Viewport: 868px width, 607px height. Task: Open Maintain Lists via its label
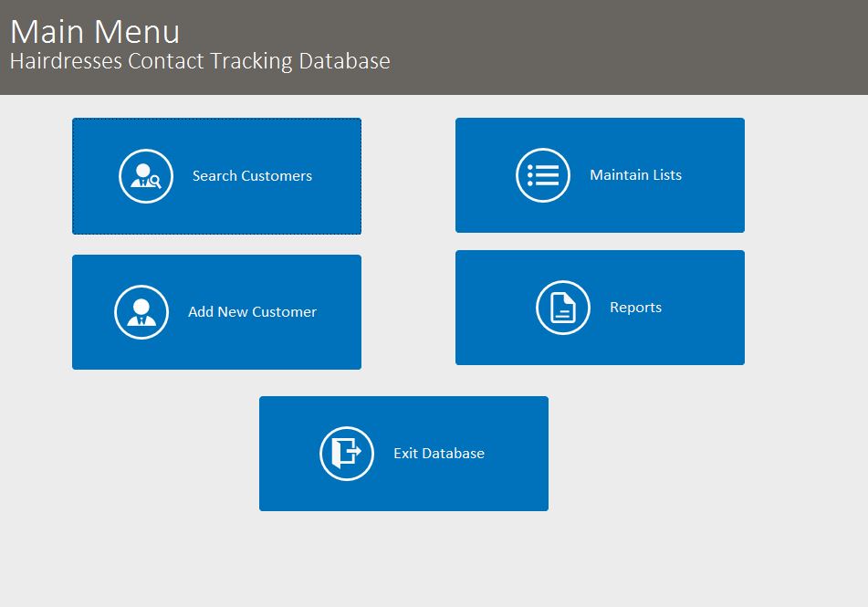(635, 175)
